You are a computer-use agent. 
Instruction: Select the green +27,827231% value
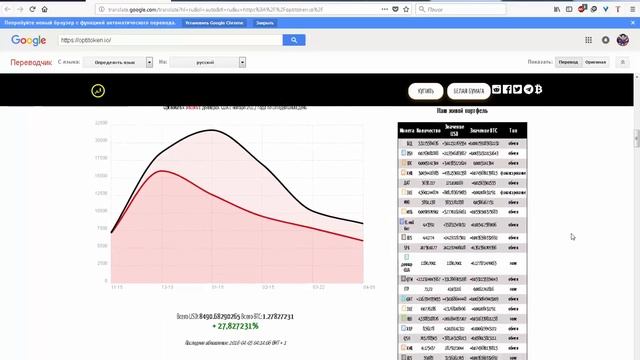(235, 326)
